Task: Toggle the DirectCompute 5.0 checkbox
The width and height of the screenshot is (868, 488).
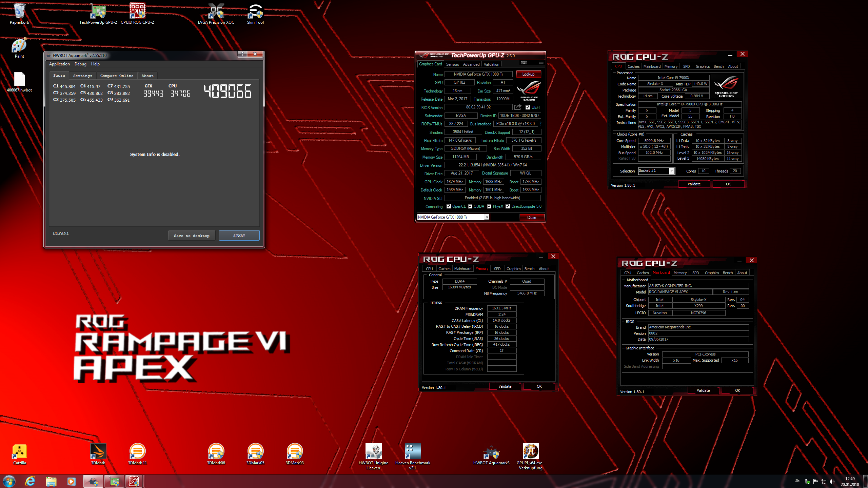Action: point(508,206)
